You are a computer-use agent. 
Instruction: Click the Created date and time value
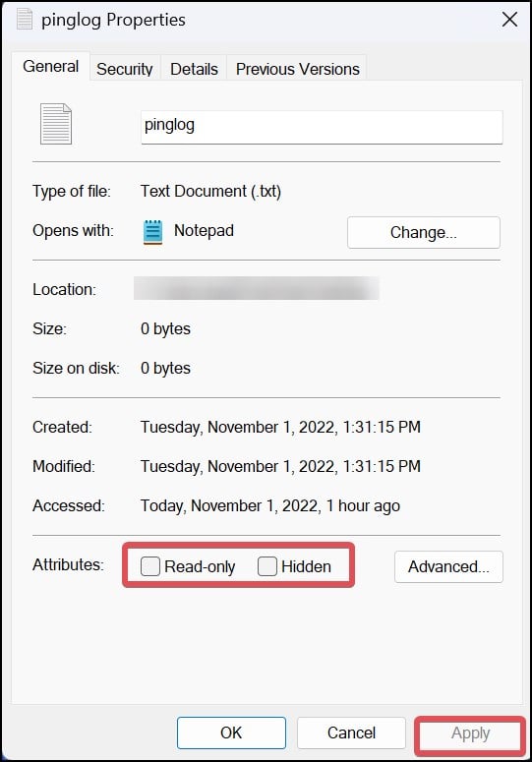click(280, 427)
